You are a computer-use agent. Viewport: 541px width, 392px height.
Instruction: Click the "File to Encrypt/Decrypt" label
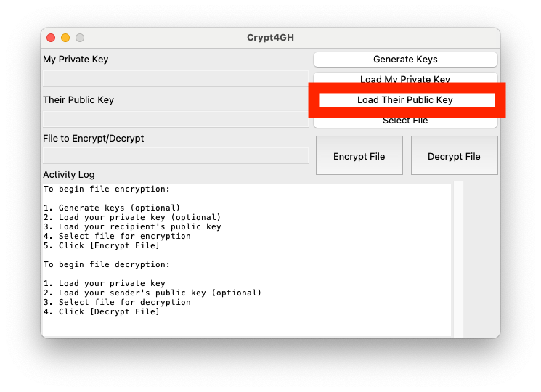tap(94, 139)
